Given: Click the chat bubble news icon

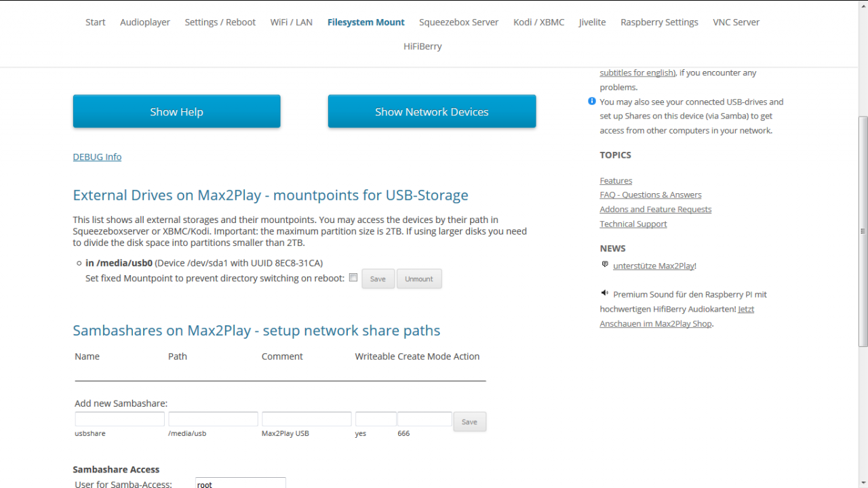Looking at the screenshot, I should (x=605, y=264).
